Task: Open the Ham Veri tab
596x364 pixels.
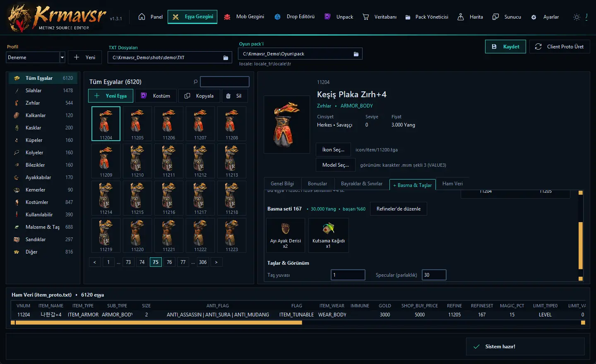Action: click(452, 184)
